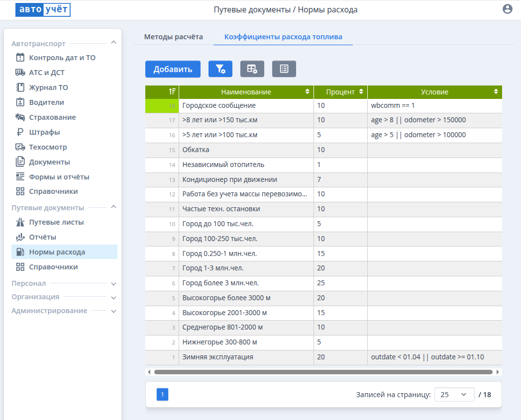
Task: Click the list view icon button
Action: 284,69
